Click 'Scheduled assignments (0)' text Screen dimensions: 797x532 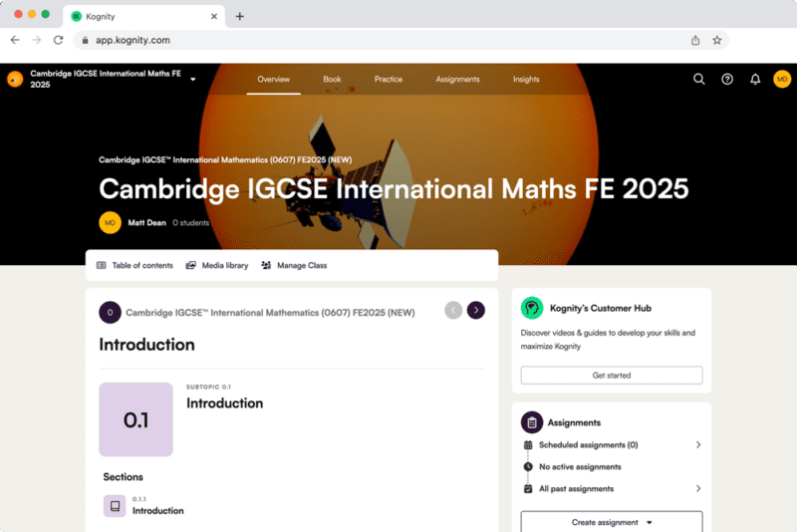[x=588, y=444]
